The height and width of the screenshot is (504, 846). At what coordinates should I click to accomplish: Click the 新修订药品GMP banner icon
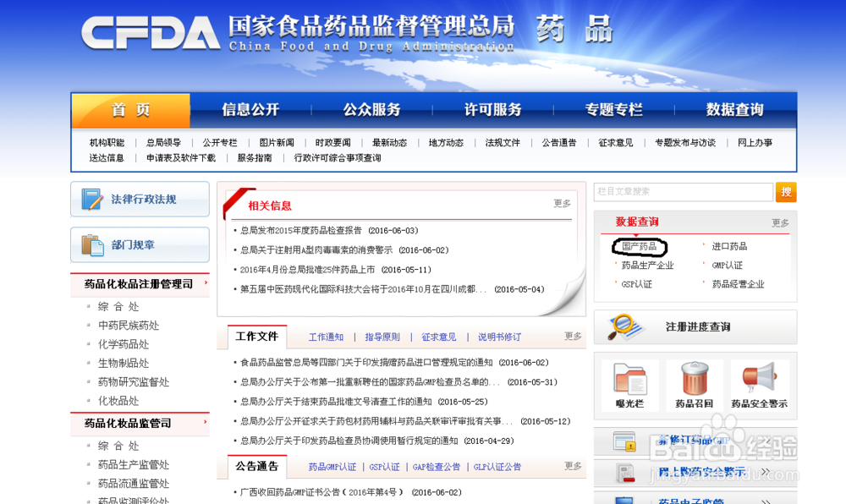point(624,441)
